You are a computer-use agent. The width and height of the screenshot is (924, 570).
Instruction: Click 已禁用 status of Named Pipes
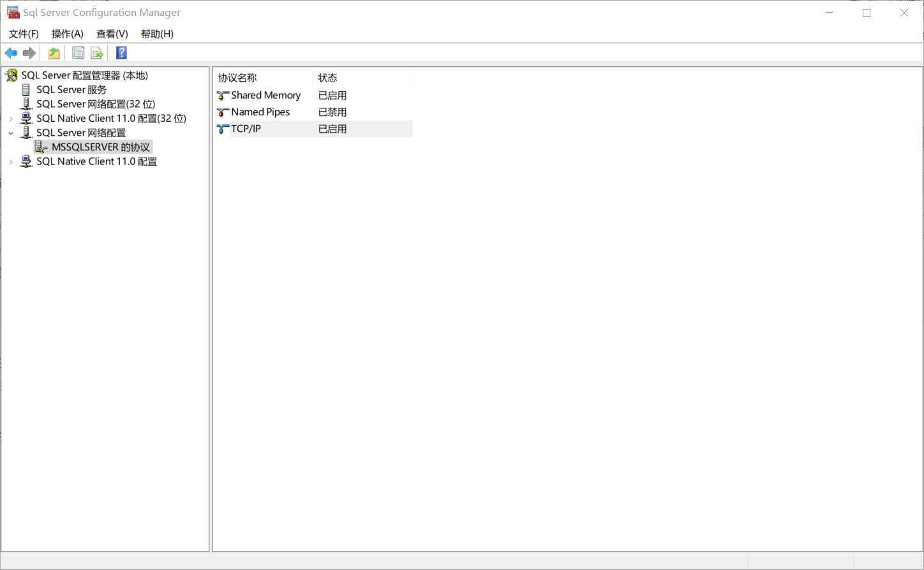[x=332, y=112]
